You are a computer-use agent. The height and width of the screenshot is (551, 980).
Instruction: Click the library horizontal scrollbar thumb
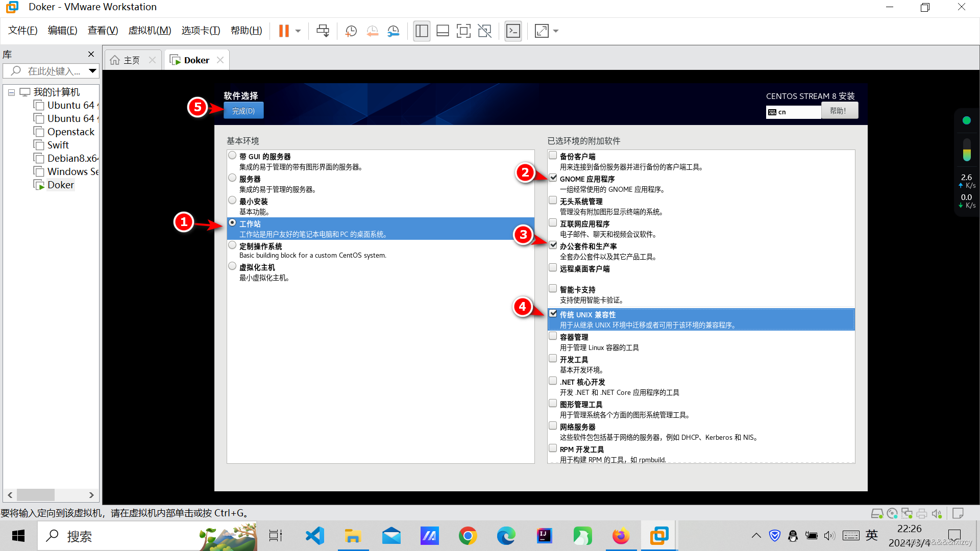point(36,495)
